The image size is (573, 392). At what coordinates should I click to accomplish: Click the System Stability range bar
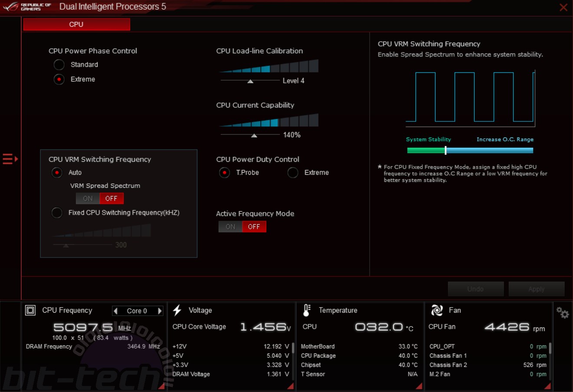tap(470, 150)
